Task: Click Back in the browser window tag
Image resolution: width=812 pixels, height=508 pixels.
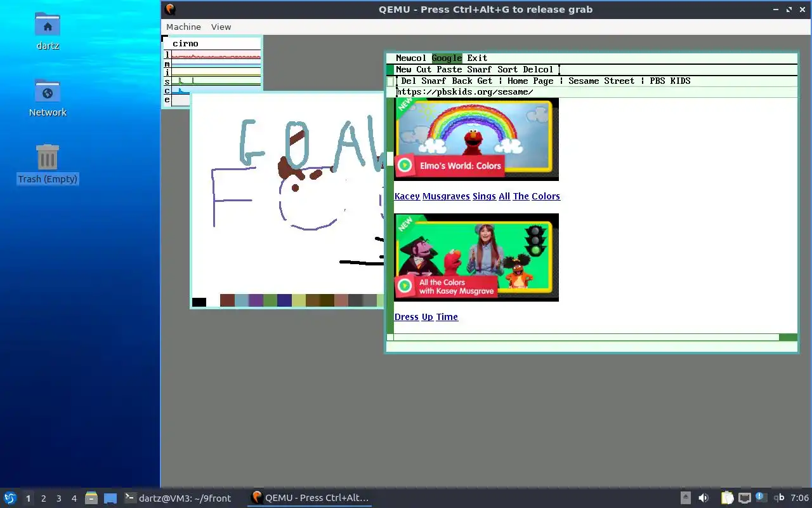Action: click(462, 81)
